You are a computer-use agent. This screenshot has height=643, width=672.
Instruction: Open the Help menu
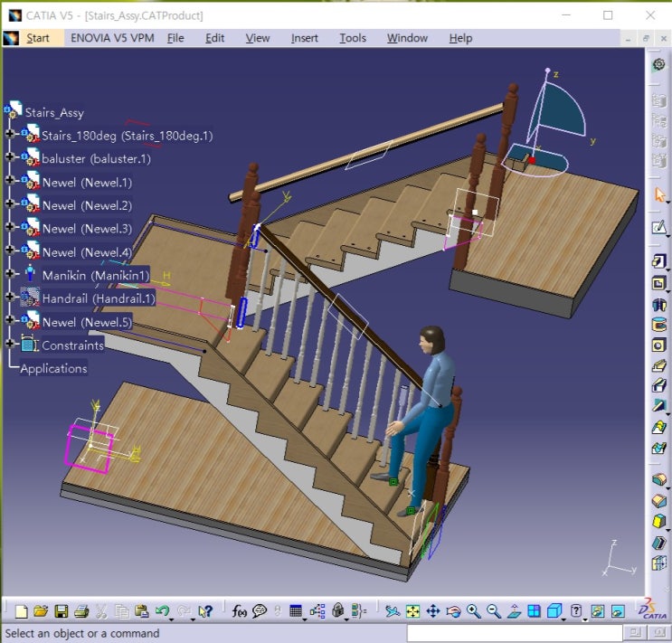[460, 38]
